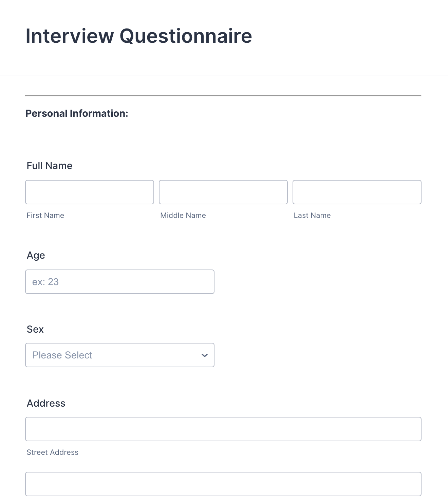Click the Sex field label
448x501 pixels.
35,329
